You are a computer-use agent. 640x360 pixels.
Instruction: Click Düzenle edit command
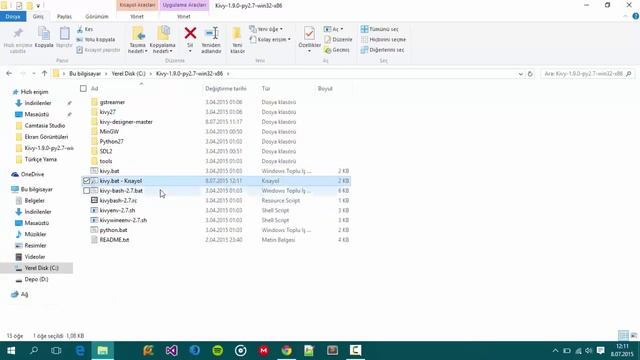tap(338, 40)
